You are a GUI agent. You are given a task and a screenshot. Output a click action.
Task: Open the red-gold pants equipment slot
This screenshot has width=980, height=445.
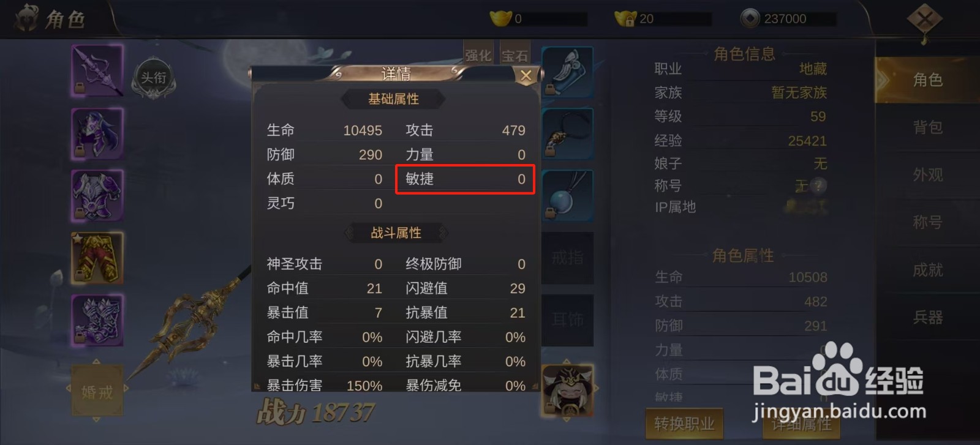pyautogui.click(x=97, y=258)
